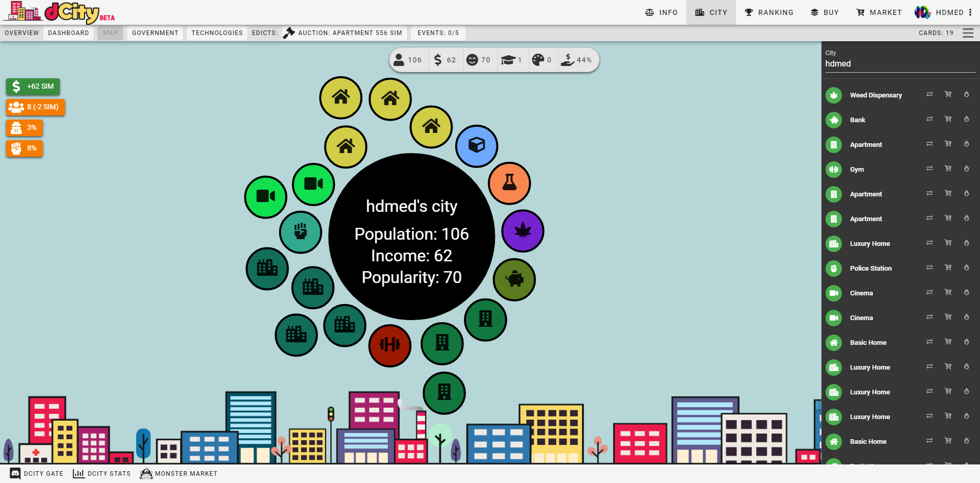Open the dCity Stats link
This screenshot has width=980, height=483.
pos(101,474)
